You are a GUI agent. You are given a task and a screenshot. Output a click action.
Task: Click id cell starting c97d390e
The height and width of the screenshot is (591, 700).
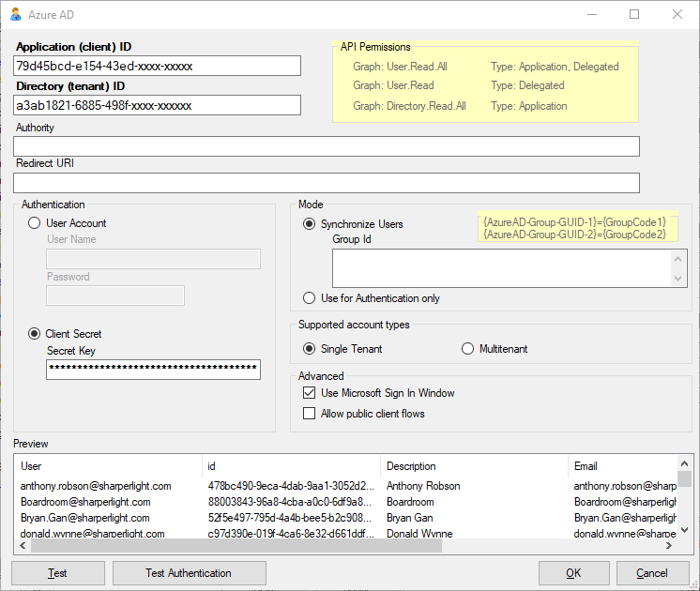(x=290, y=534)
